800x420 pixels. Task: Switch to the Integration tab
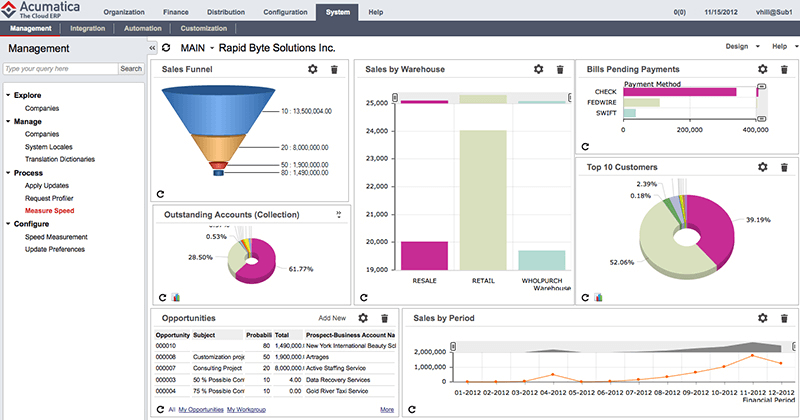pyautogui.click(x=88, y=29)
